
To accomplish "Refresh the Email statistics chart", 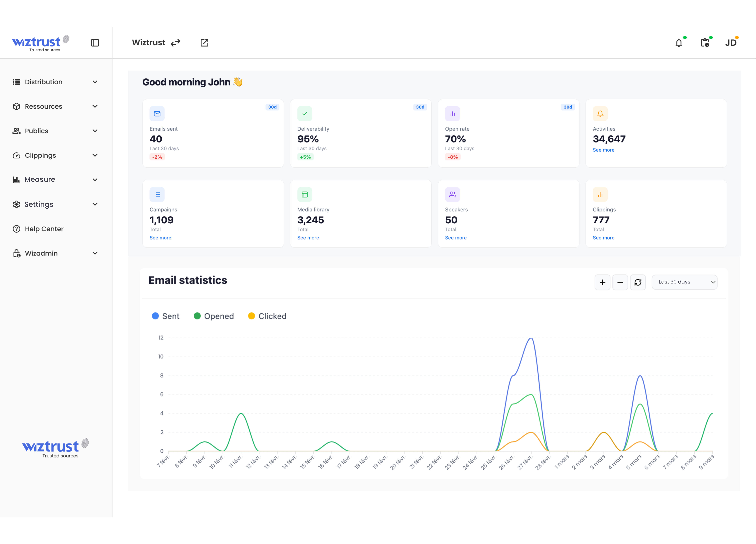I will pos(638,283).
